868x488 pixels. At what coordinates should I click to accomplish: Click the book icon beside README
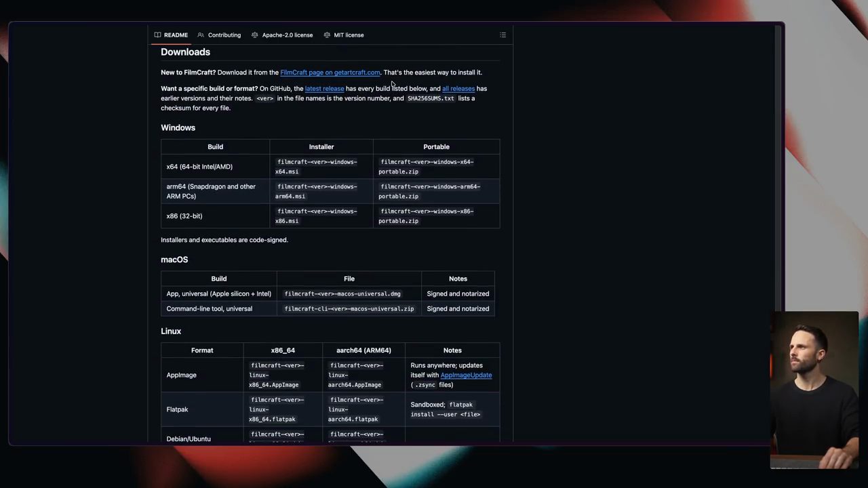coord(157,35)
